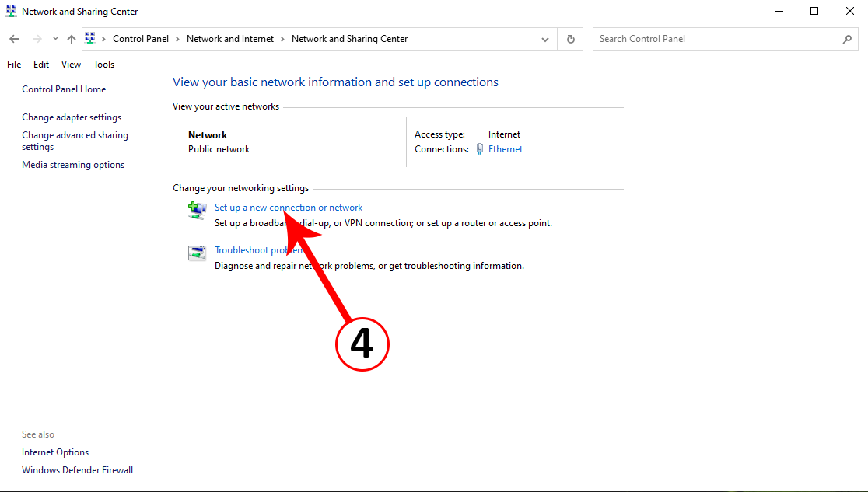The height and width of the screenshot is (492, 868).
Task: Click the new connection setup icon
Action: point(197,210)
